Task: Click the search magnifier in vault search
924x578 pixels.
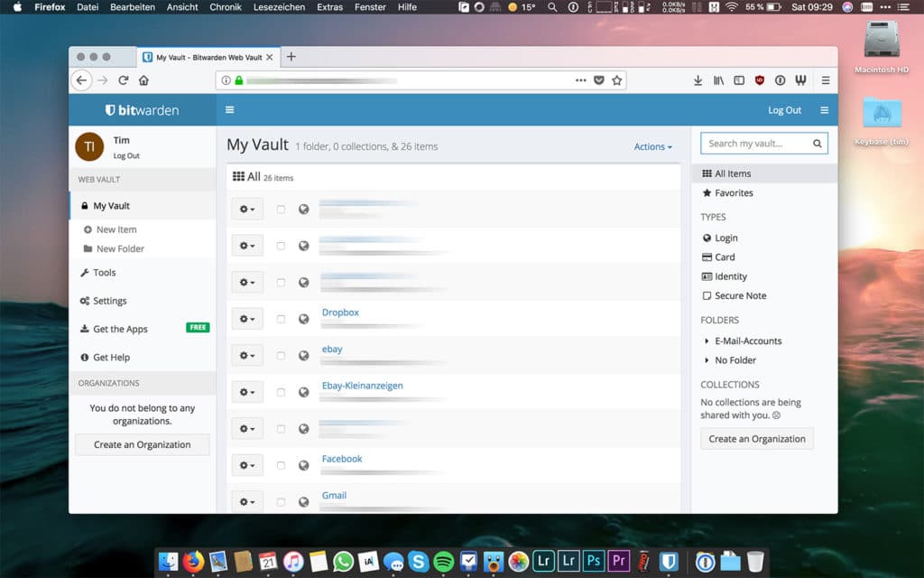Action: tap(818, 144)
